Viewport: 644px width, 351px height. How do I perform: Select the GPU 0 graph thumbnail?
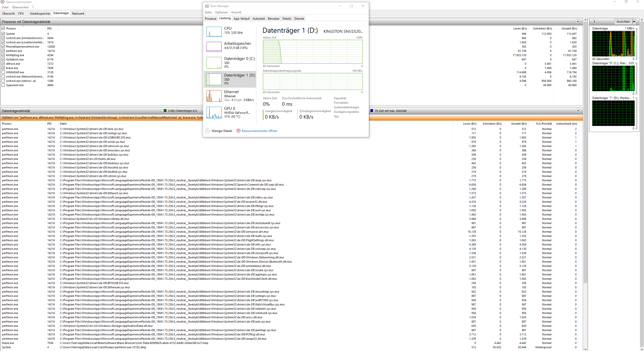click(214, 112)
